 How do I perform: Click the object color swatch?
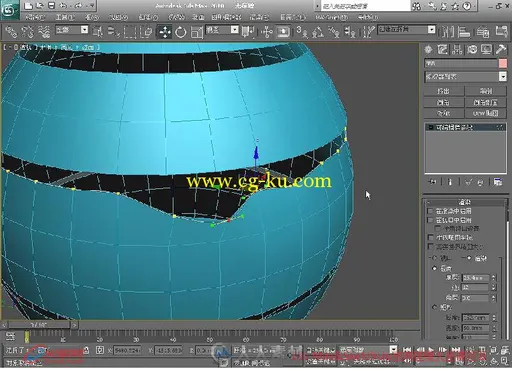503,63
